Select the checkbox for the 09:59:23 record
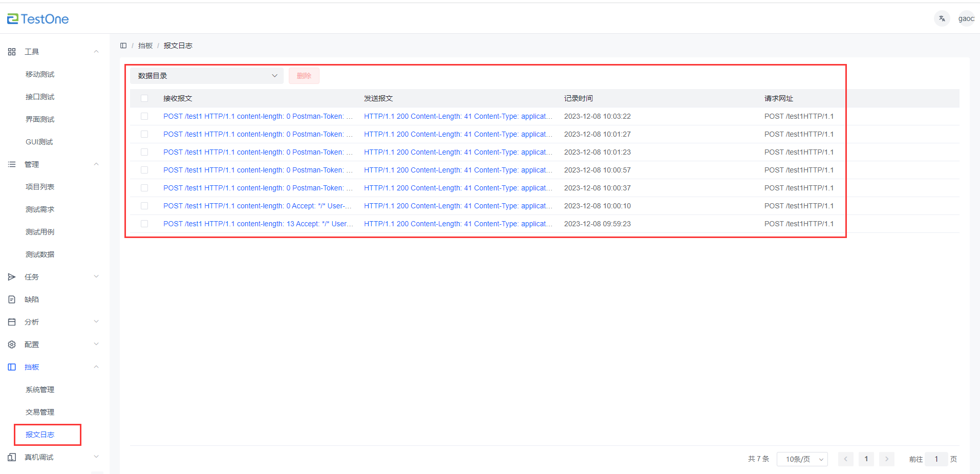 coord(144,224)
